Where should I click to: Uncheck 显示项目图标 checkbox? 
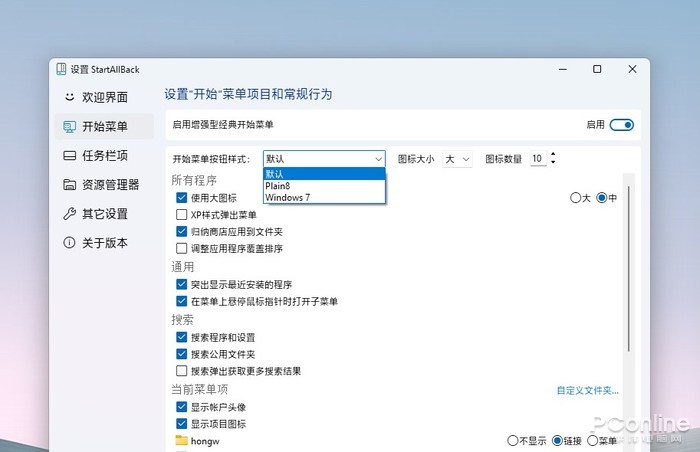(181, 423)
